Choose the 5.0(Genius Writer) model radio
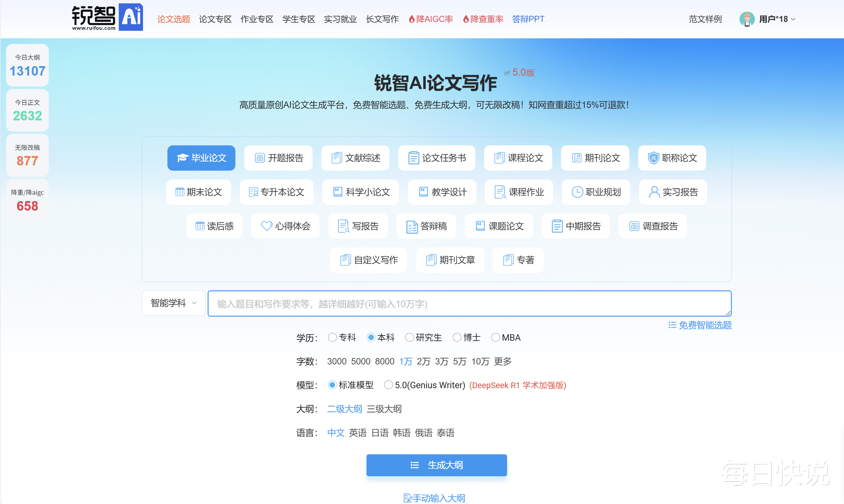Screen dimensions: 844x504 [x=388, y=385]
